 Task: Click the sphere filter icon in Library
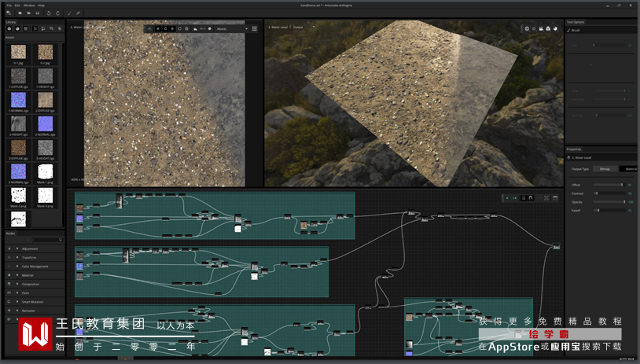point(17,28)
